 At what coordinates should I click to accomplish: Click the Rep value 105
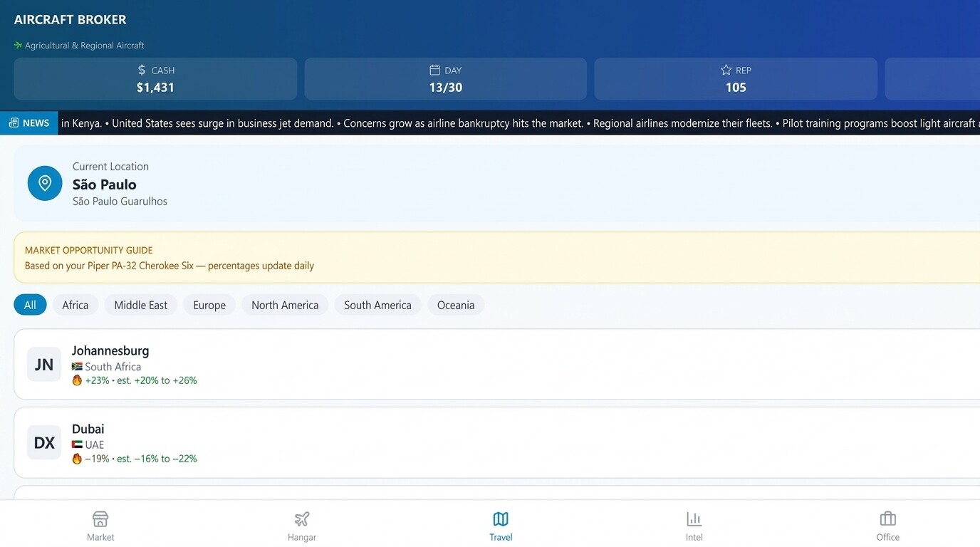pyautogui.click(x=736, y=88)
